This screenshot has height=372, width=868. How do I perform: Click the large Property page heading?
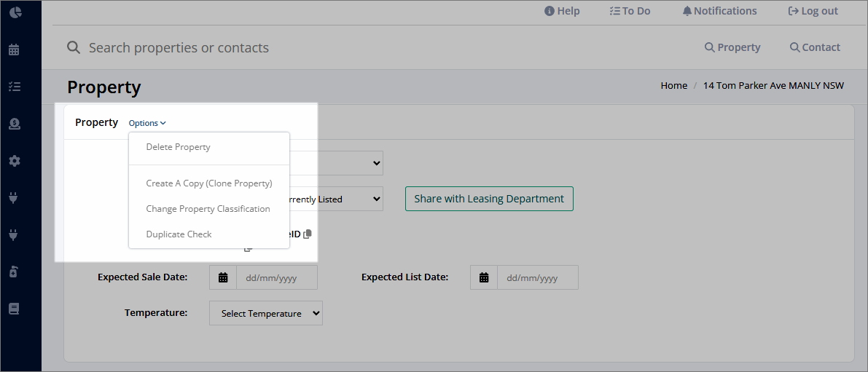click(104, 87)
